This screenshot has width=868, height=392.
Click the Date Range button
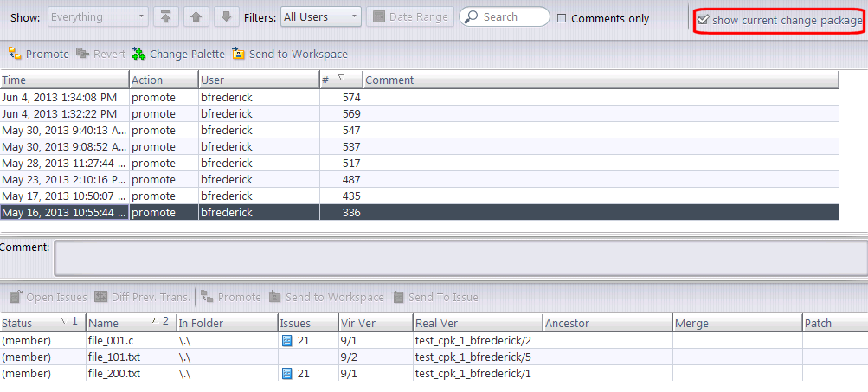tap(410, 16)
